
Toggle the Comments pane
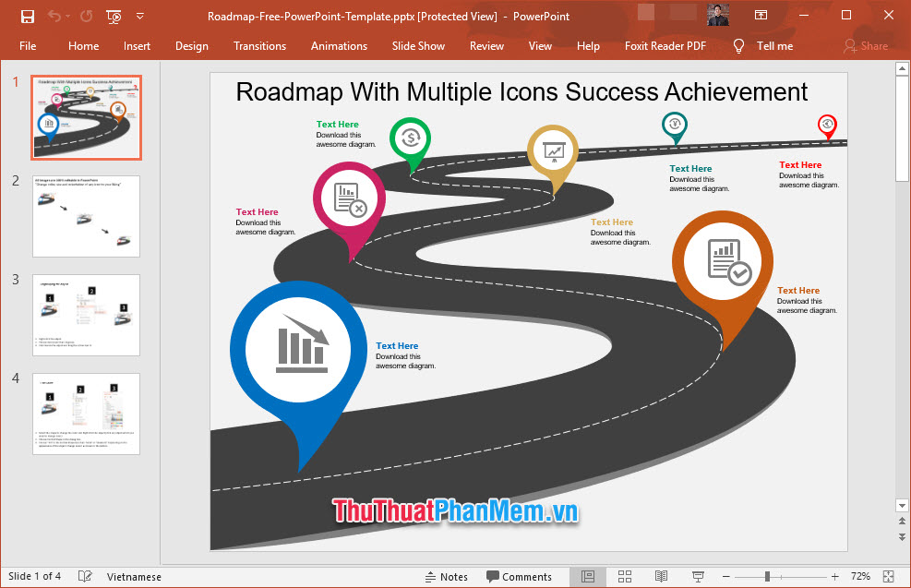pos(521,576)
